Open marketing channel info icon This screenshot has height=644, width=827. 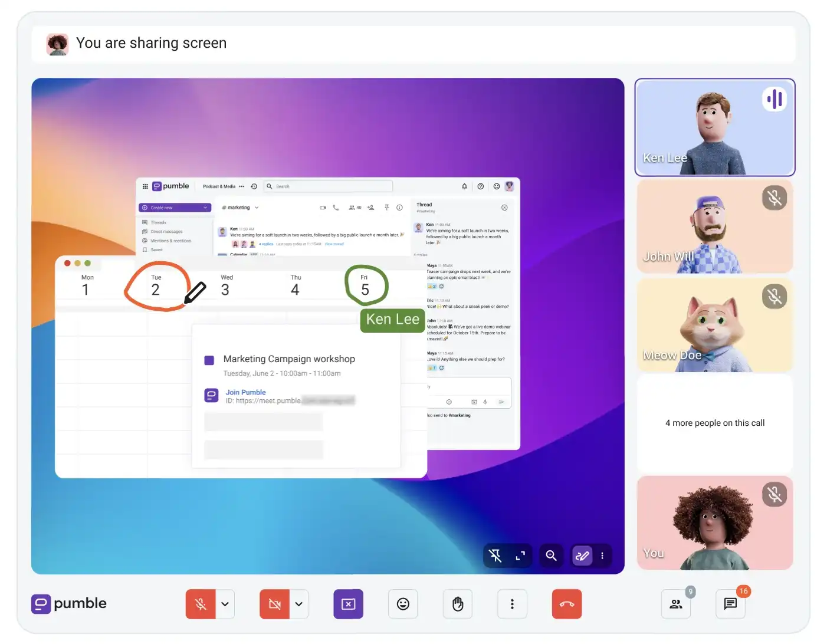(x=400, y=208)
